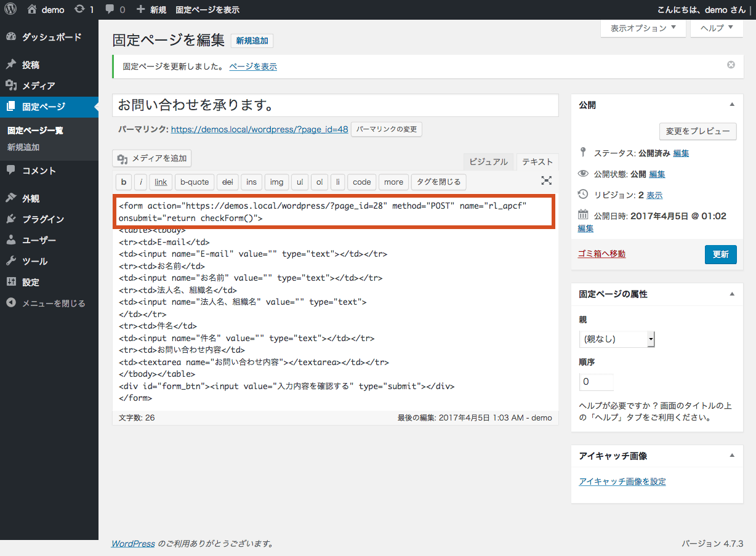Image resolution: width=756 pixels, height=556 pixels.
Task: Select 固定ページ in sidebar
Action: (49, 107)
